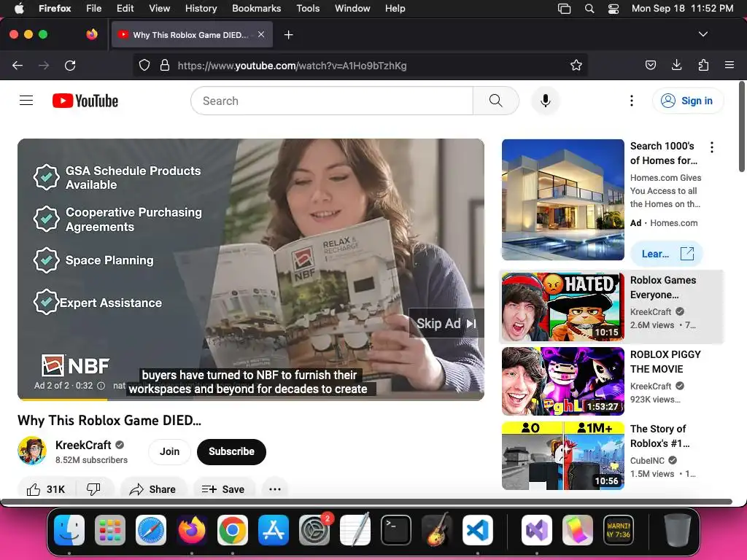
Task: Open the Bookmarks menu
Action: pos(256,9)
